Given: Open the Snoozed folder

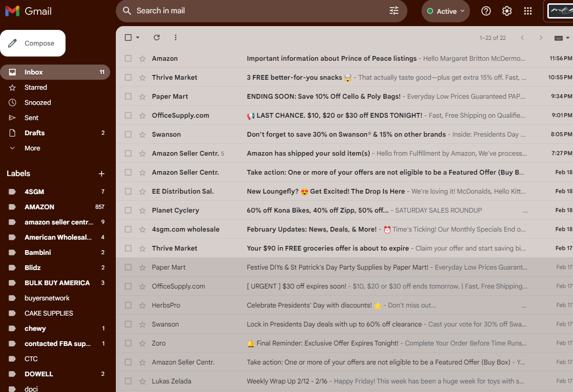Looking at the screenshot, I should click(55, 103).
